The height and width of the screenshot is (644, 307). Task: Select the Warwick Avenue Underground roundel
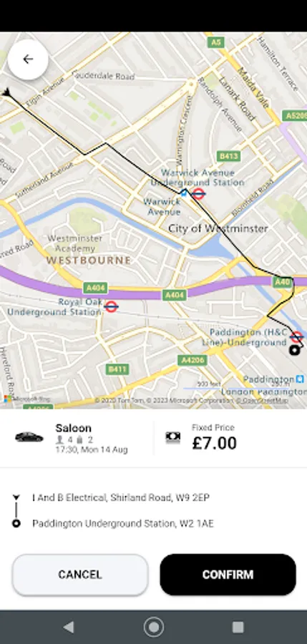coord(198,194)
